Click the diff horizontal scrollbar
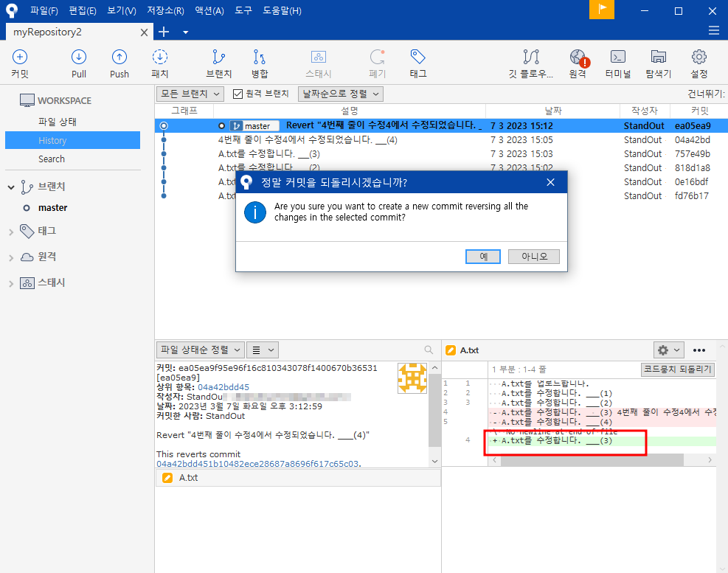 click(592, 459)
